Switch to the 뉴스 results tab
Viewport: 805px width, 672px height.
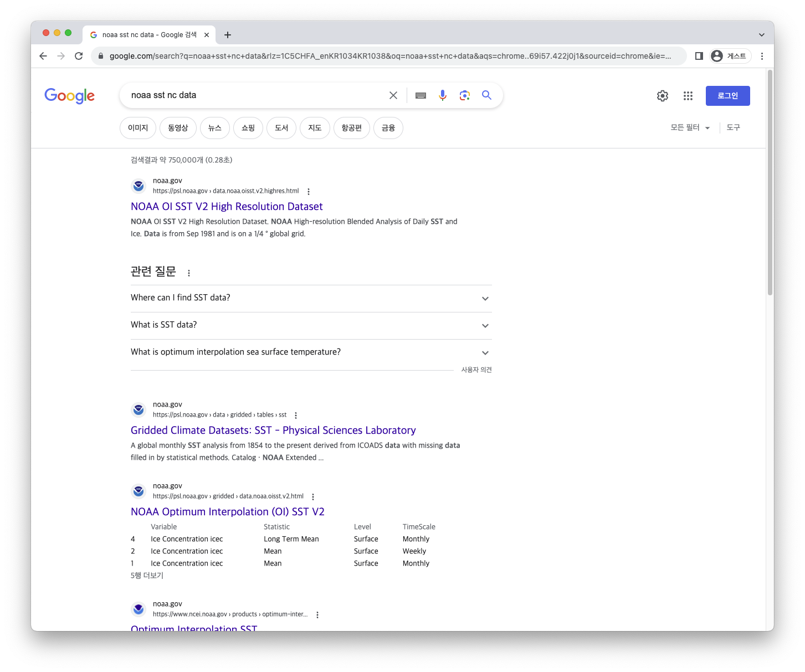[215, 128]
